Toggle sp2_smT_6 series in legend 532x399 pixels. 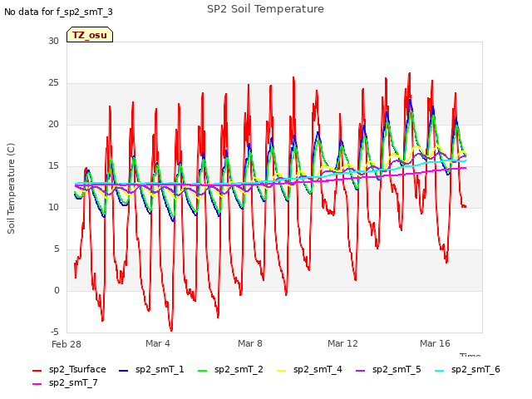coord(467,369)
